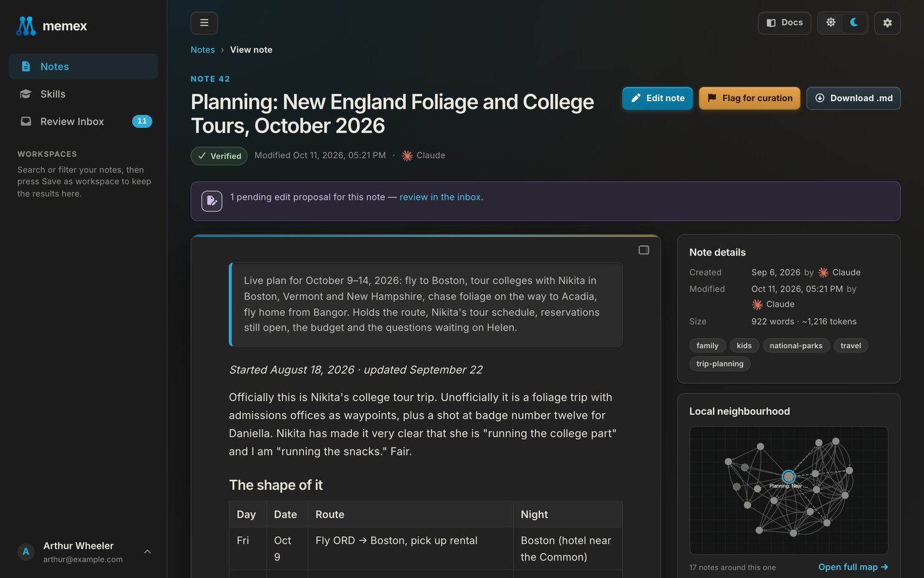Click the memex logo icon
Screen dimensions: 924x578
point(26,26)
